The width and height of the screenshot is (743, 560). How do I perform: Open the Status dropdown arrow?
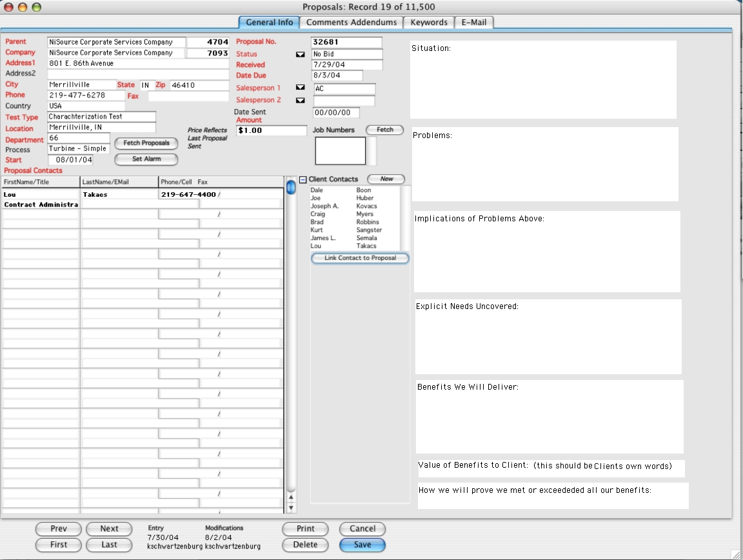point(300,55)
